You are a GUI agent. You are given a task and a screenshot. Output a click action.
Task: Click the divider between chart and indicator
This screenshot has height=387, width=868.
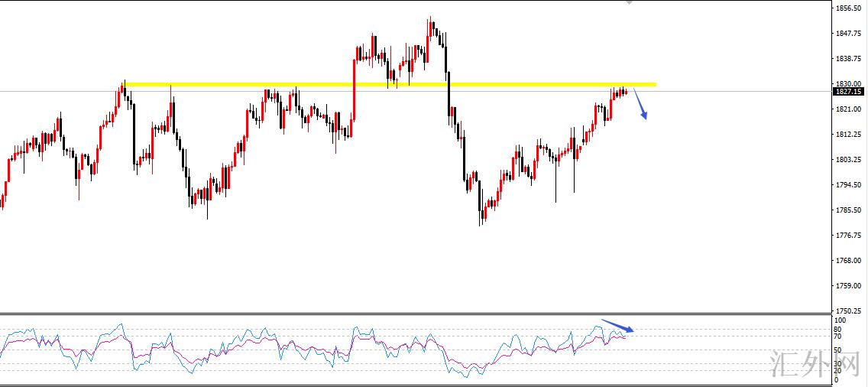point(413,314)
